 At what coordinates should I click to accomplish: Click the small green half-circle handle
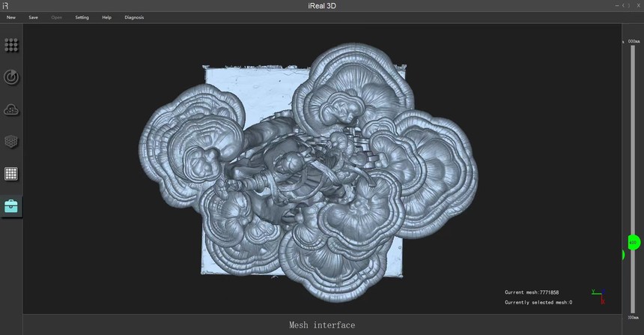tap(623, 255)
